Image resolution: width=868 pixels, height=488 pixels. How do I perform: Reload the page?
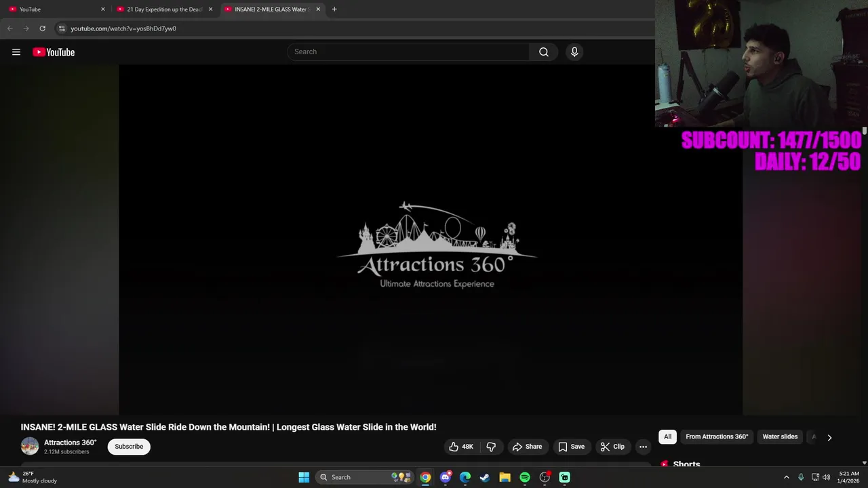coord(43,28)
